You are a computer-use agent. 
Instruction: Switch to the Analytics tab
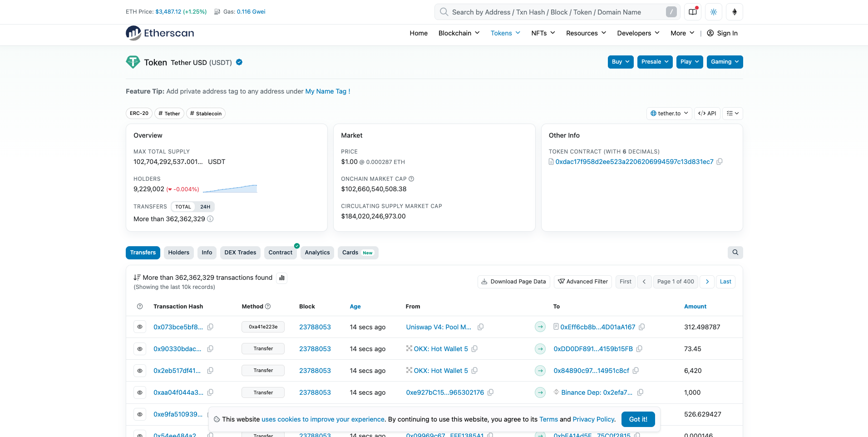click(x=317, y=253)
